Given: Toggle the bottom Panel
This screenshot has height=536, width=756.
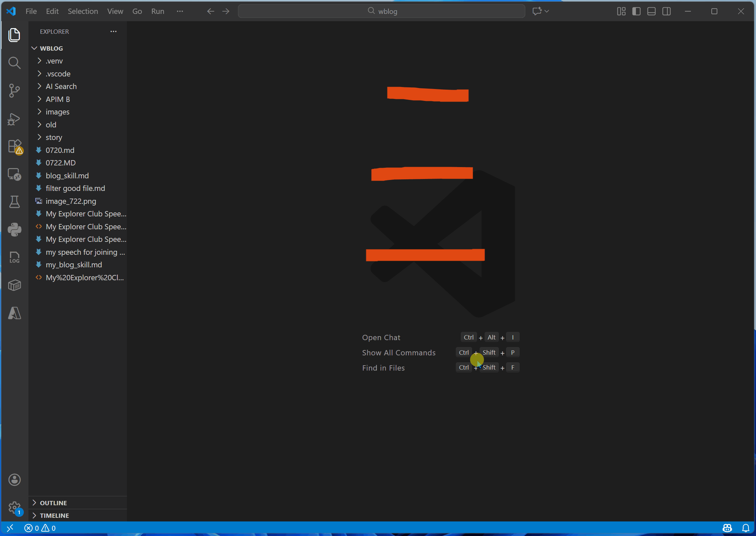Looking at the screenshot, I should (652, 11).
